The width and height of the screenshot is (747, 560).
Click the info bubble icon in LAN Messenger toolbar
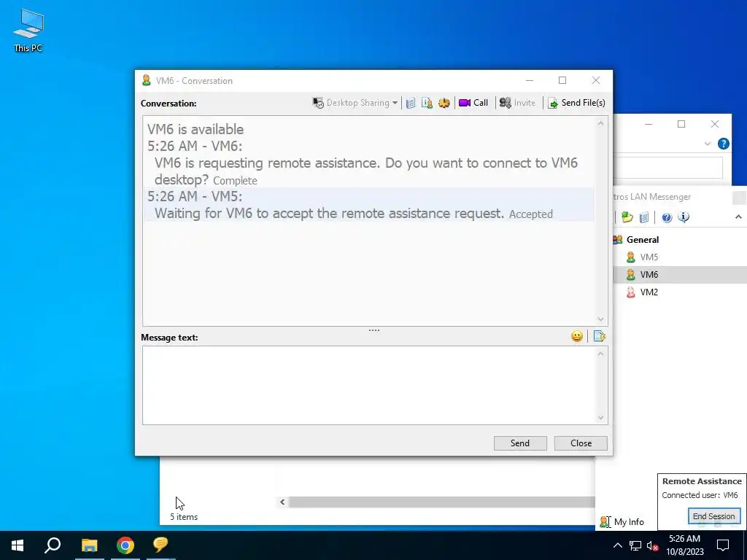(684, 217)
